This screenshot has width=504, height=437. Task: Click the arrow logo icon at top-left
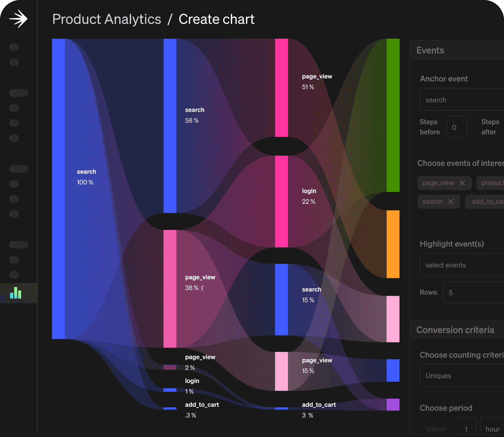18,19
